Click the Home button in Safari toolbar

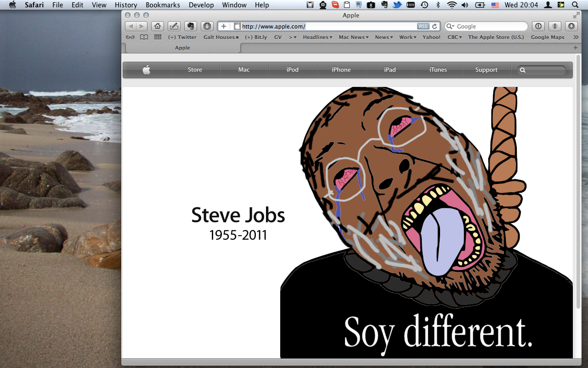click(x=158, y=26)
